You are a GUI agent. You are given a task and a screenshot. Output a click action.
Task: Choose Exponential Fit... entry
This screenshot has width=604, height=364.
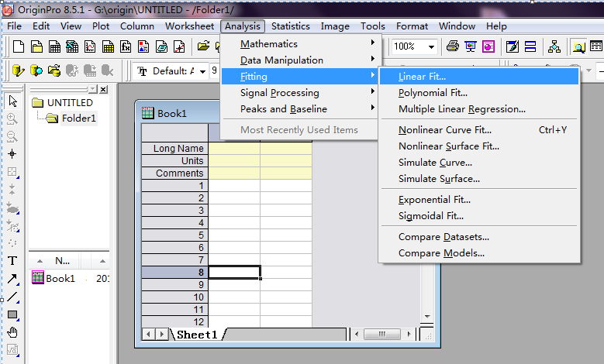point(479,200)
